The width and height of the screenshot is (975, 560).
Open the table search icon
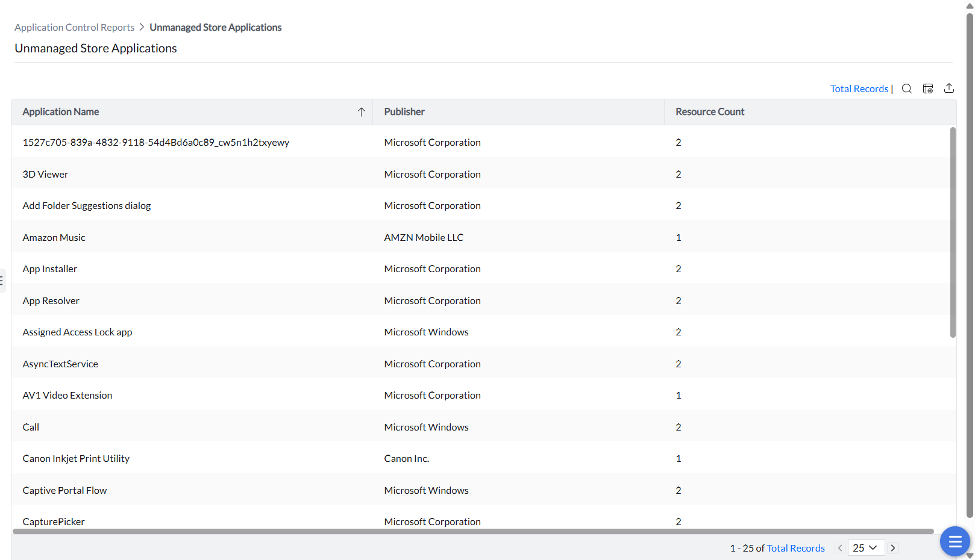906,89
